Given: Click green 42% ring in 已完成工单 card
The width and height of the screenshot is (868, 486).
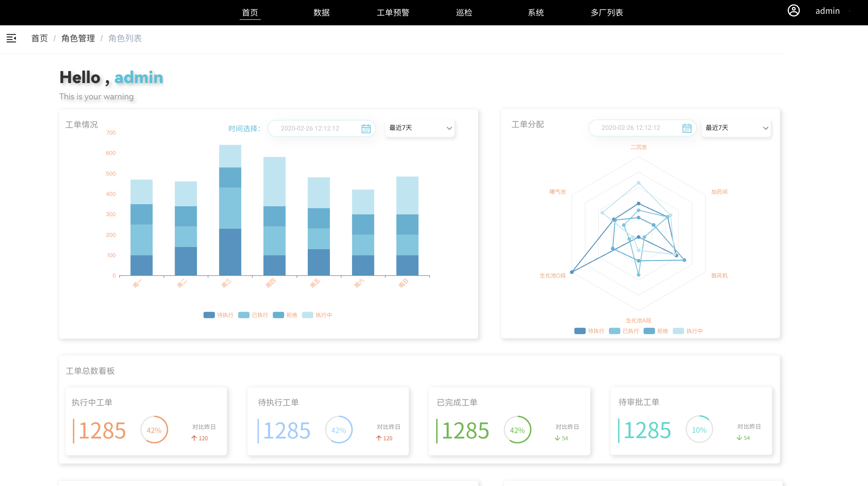Looking at the screenshot, I should pyautogui.click(x=517, y=430).
